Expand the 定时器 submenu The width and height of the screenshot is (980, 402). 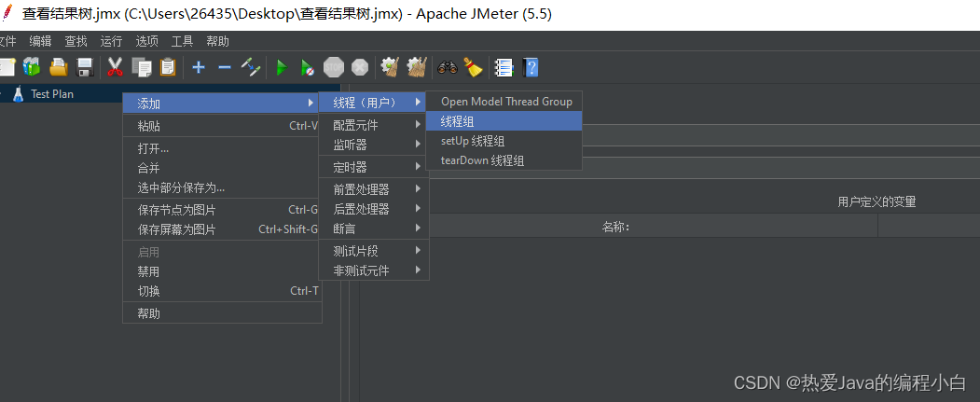click(x=374, y=167)
